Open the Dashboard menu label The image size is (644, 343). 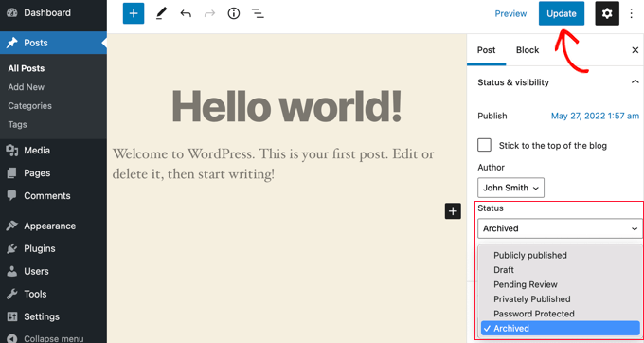coord(47,12)
